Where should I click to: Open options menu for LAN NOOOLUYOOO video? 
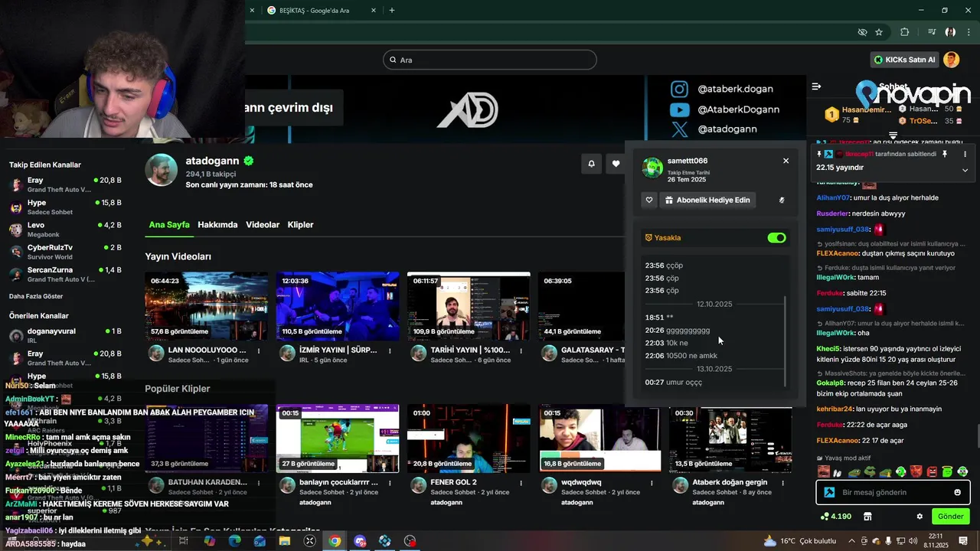pos(259,351)
